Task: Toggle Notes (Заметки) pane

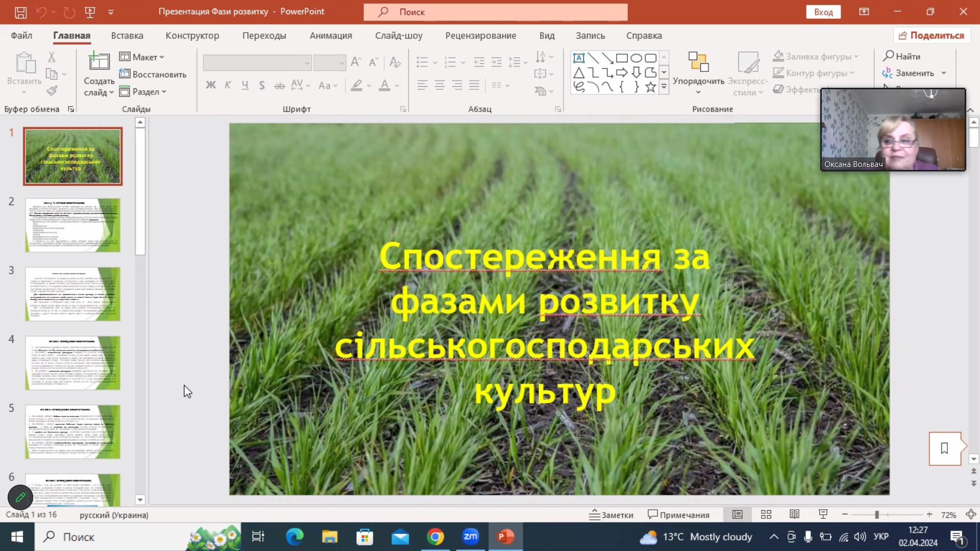Action: point(611,515)
